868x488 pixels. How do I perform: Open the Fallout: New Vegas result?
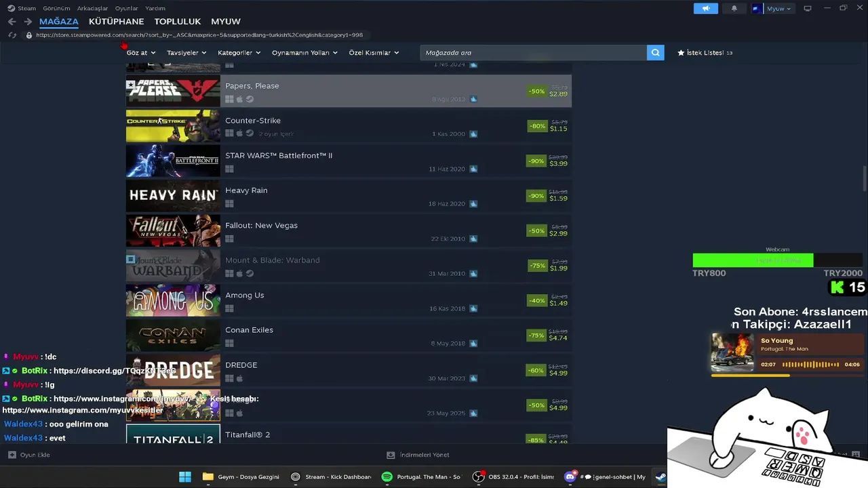click(349, 230)
